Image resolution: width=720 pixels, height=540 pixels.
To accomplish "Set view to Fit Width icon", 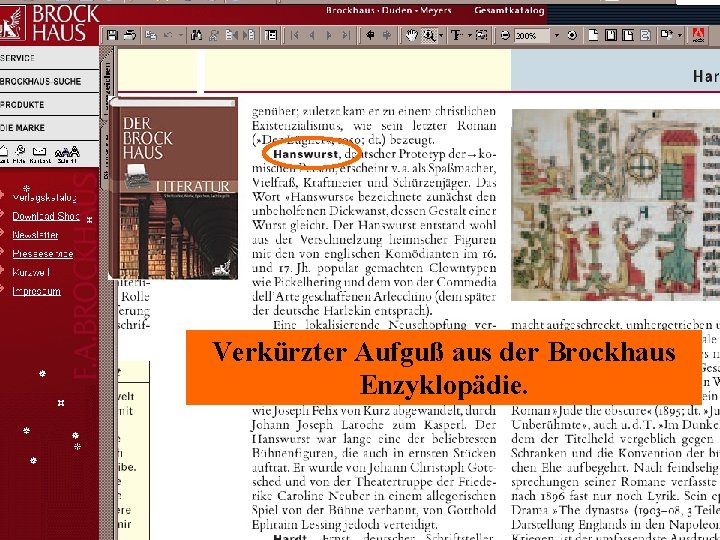I will pos(628,35).
